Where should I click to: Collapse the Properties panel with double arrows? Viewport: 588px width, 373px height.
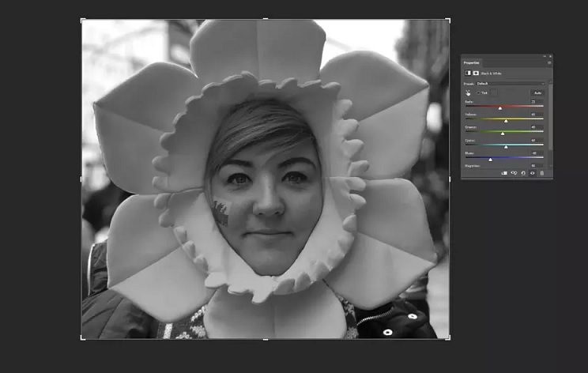(544, 56)
